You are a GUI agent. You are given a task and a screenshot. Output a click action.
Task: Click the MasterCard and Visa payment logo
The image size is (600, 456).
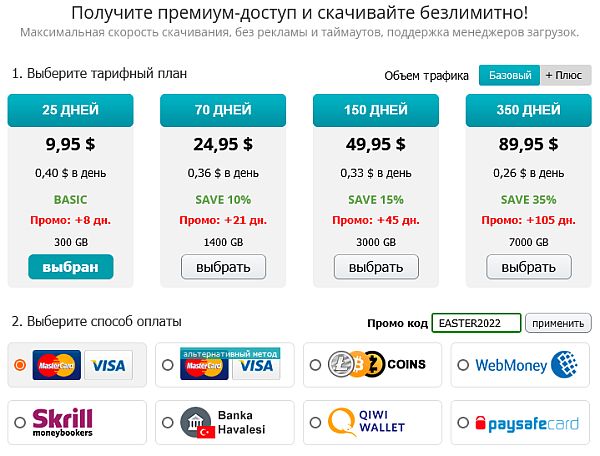[x=81, y=366]
